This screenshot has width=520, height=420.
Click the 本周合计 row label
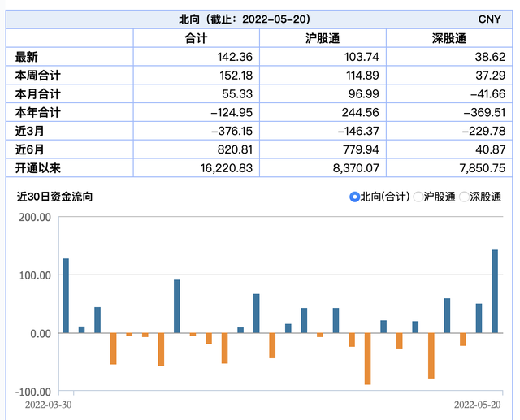[38, 76]
